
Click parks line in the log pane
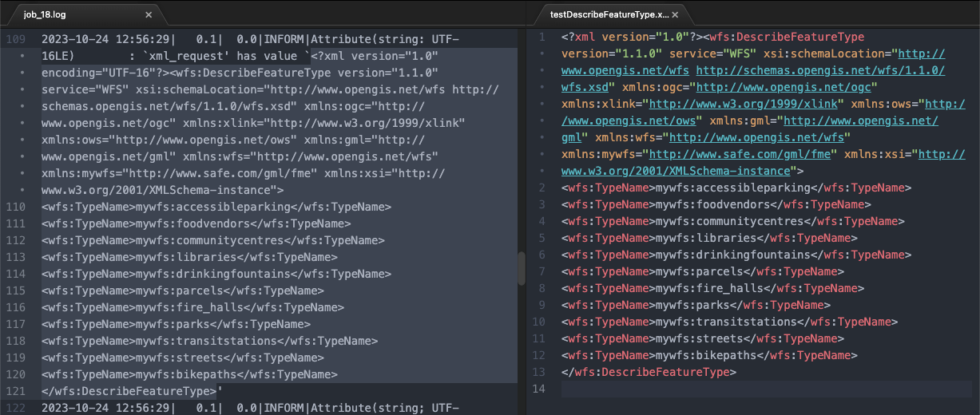(176, 324)
